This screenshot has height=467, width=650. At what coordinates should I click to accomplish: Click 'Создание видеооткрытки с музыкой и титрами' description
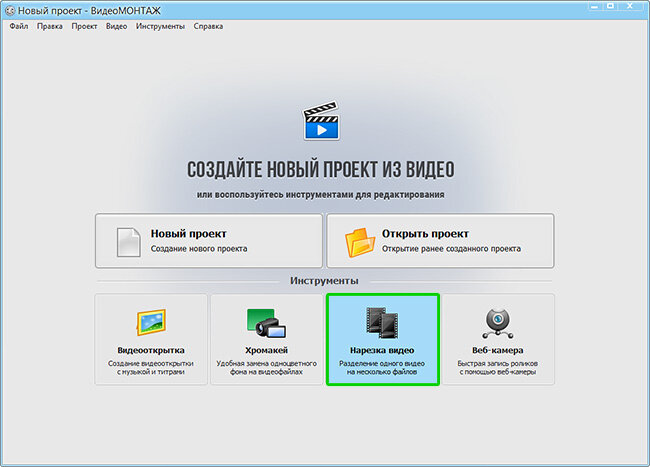coord(151,368)
